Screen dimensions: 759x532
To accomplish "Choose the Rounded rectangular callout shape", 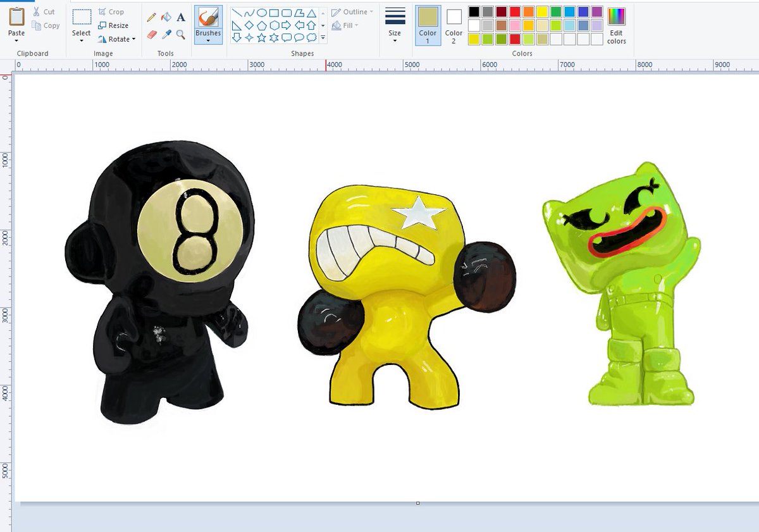I will coord(287,37).
